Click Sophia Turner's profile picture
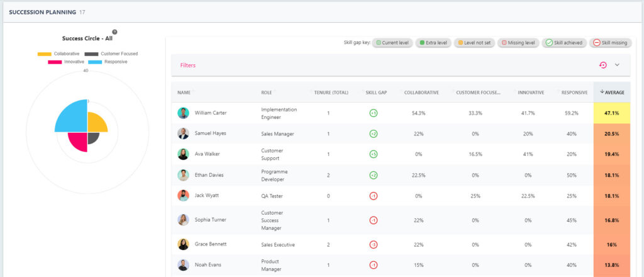The width and height of the screenshot is (644, 277). tap(183, 220)
